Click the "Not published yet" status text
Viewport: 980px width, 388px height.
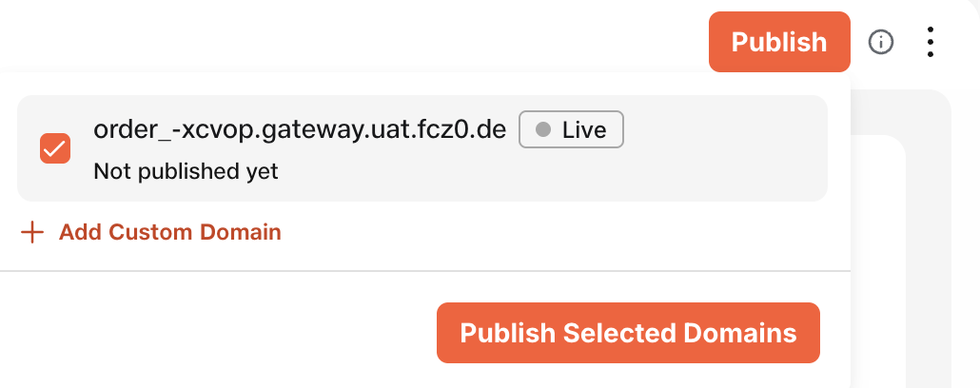click(186, 172)
